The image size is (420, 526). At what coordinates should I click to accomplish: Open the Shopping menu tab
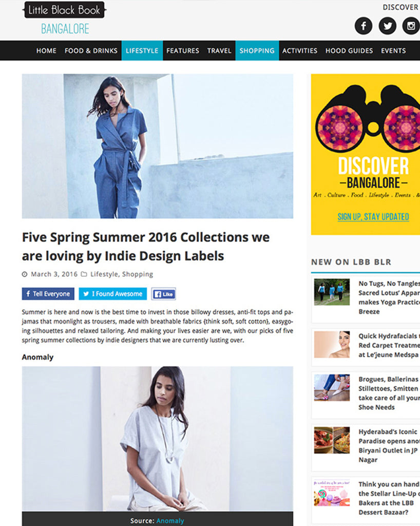click(x=257, y=51)
